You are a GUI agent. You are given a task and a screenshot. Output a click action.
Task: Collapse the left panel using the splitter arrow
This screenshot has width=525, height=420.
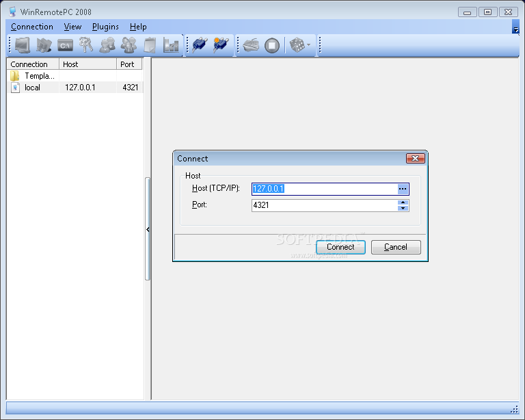(x=148, y=229)
